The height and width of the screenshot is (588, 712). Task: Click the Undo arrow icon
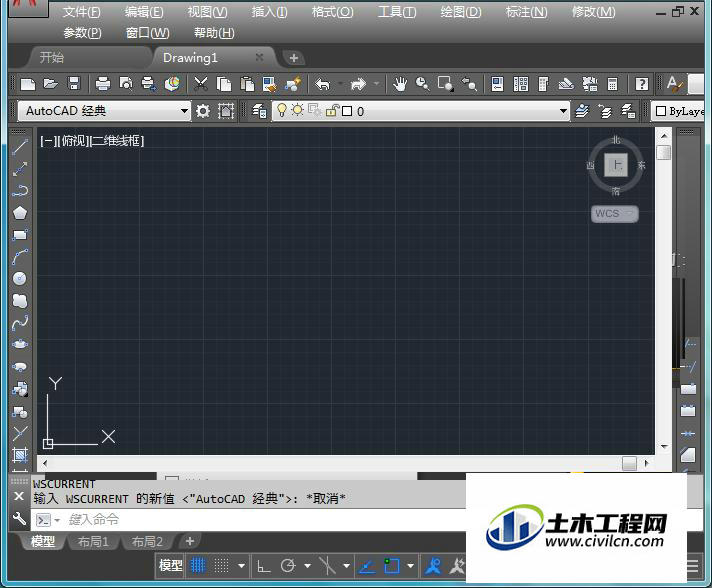coord(322,84)
